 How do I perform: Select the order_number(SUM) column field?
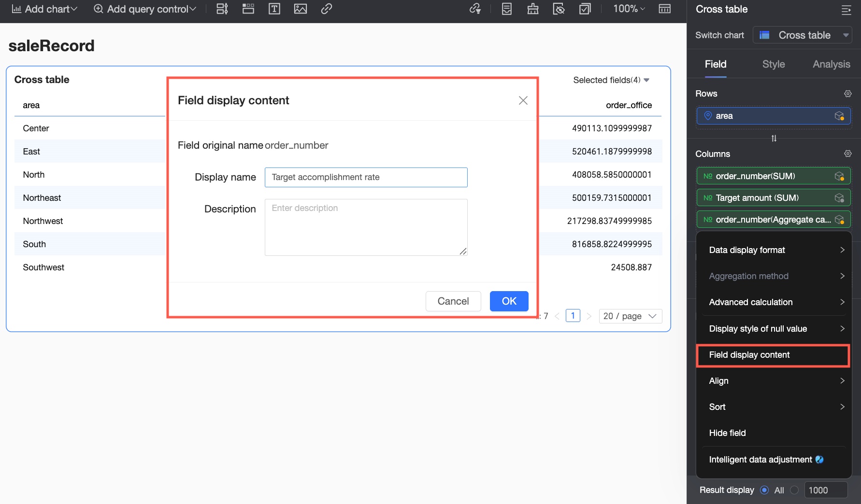774,176
